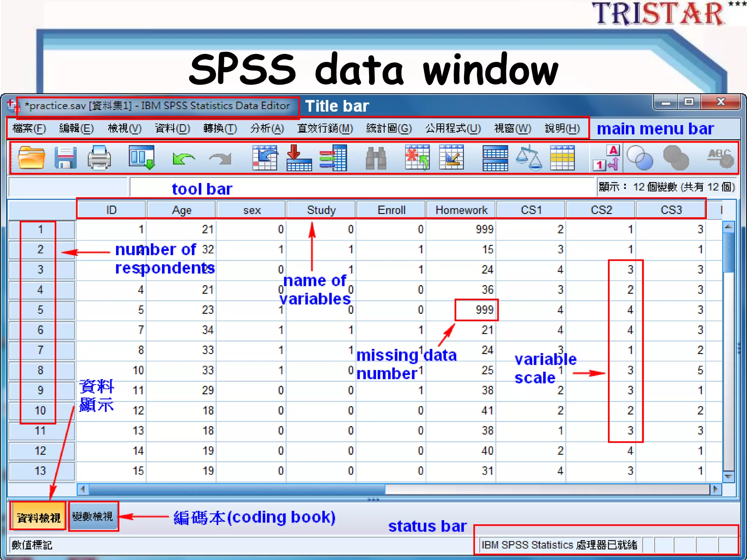Open the 檢視(V) menu

click(x=125, y=128)
